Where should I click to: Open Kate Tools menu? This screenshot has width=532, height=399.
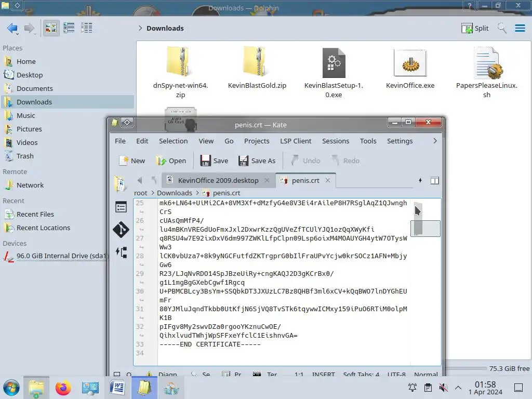click(368, 141)
